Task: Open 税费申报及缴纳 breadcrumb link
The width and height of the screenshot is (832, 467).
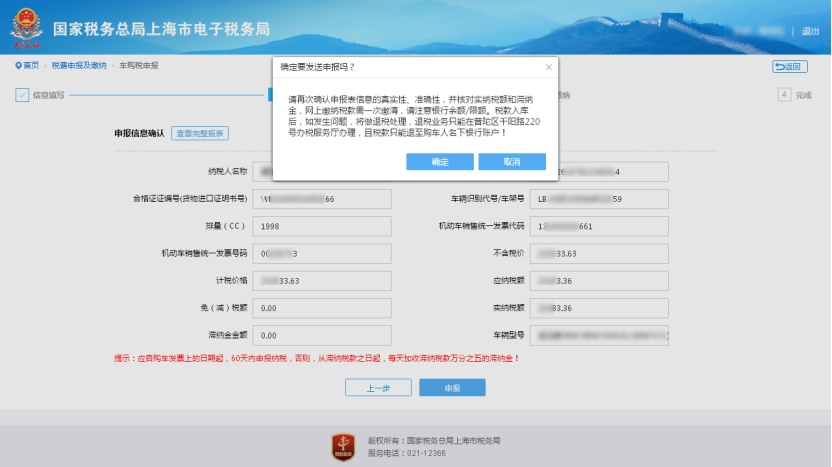Action: click(x=79, y=65)
